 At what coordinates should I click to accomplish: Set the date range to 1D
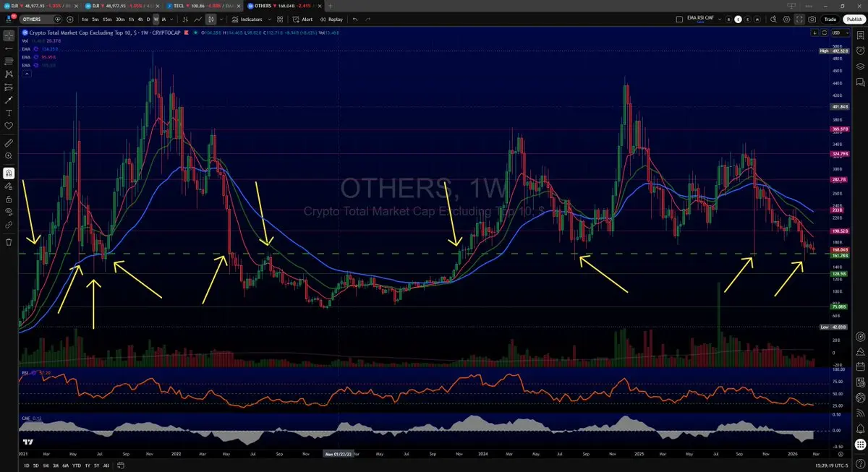coord(27,465)
